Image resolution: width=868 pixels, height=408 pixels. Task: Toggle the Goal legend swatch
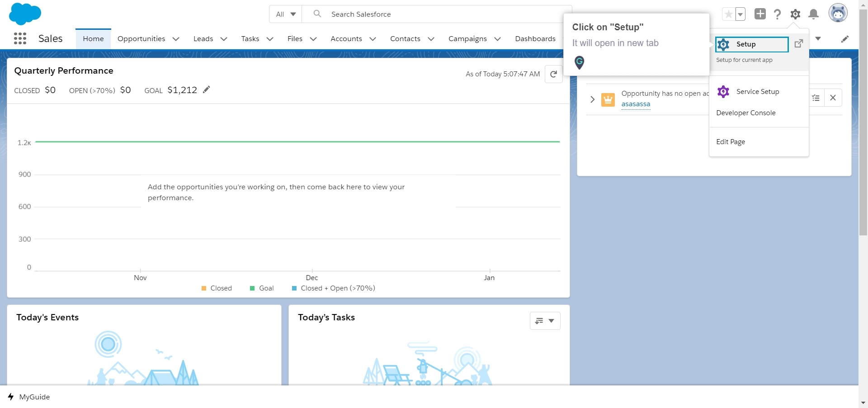pos(252,288)
